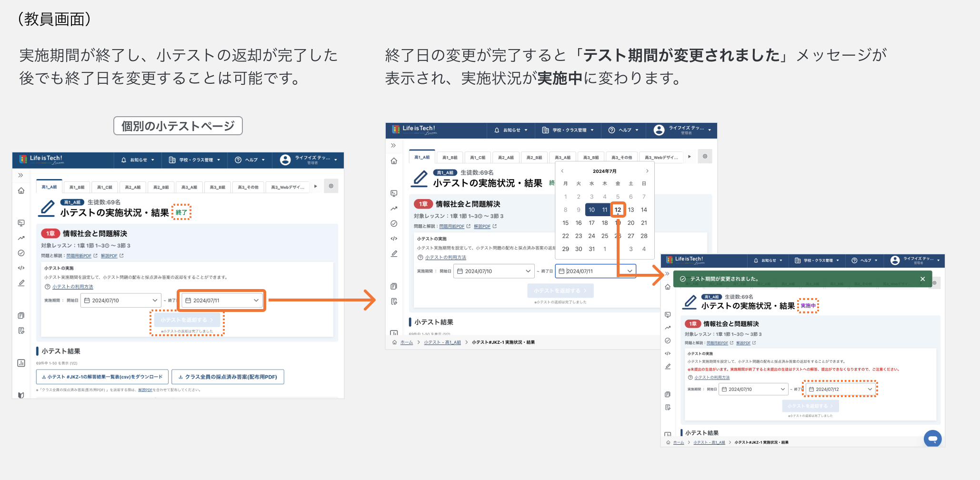Open 学校・クラス管理 menu in left screenshot header

pos(195,160)
